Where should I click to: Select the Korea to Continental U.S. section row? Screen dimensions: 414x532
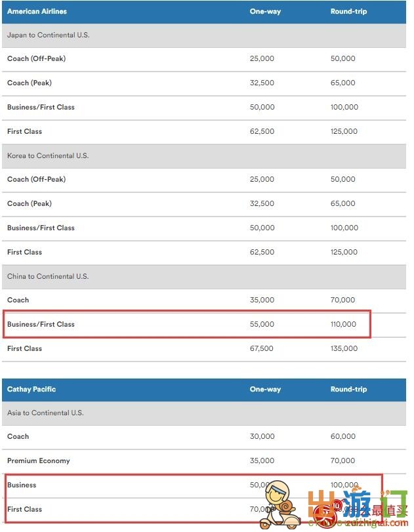[204, 156]
